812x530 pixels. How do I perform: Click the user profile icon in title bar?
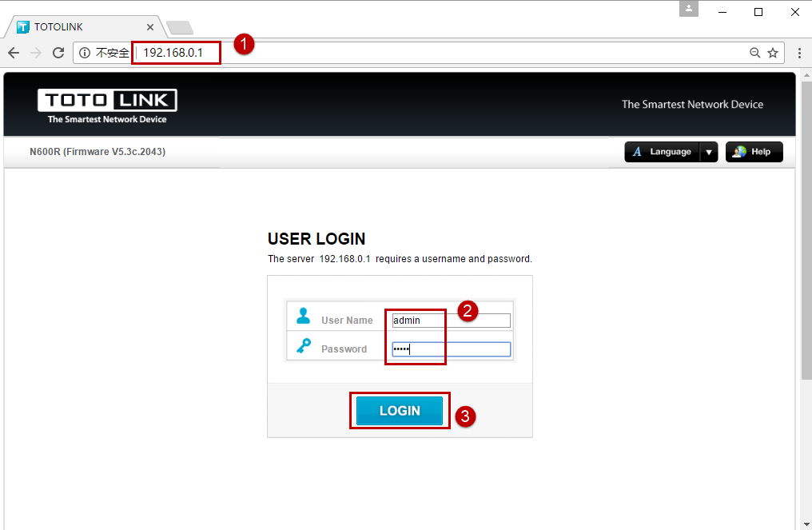pyautogui.click(x=689, y=8)
